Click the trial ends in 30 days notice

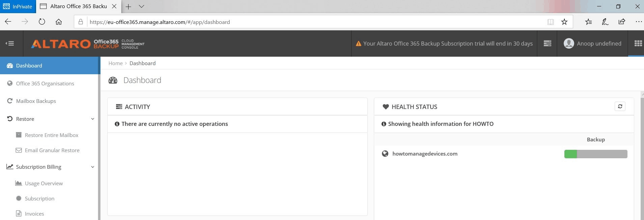click(x=448, y=44)
